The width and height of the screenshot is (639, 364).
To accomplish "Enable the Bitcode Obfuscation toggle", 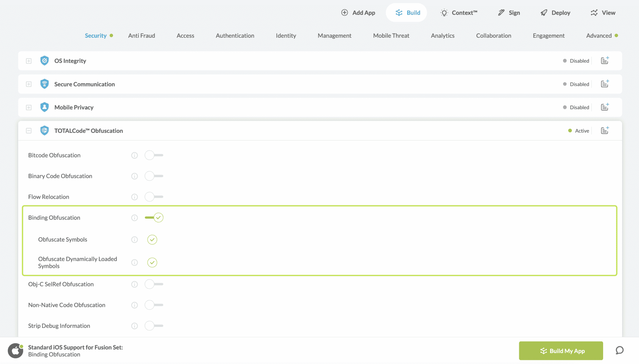I will coord(154,155).
